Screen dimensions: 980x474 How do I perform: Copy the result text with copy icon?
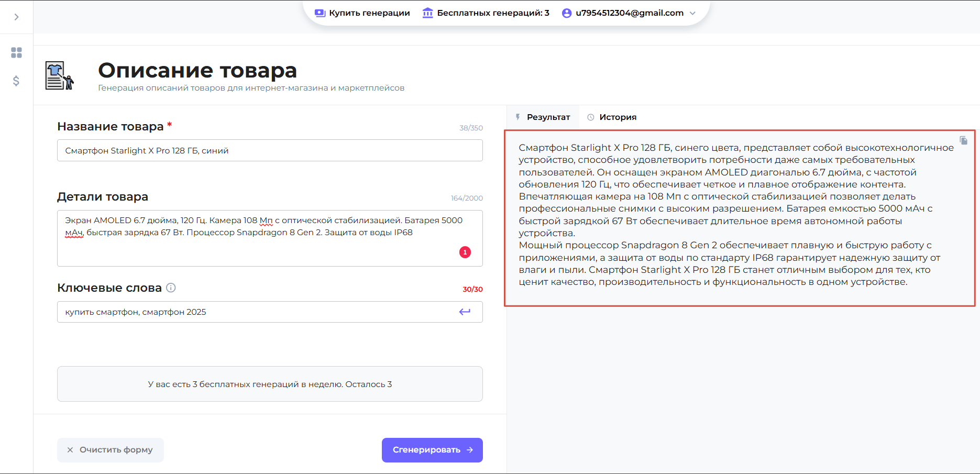click(x=963, y=140)
